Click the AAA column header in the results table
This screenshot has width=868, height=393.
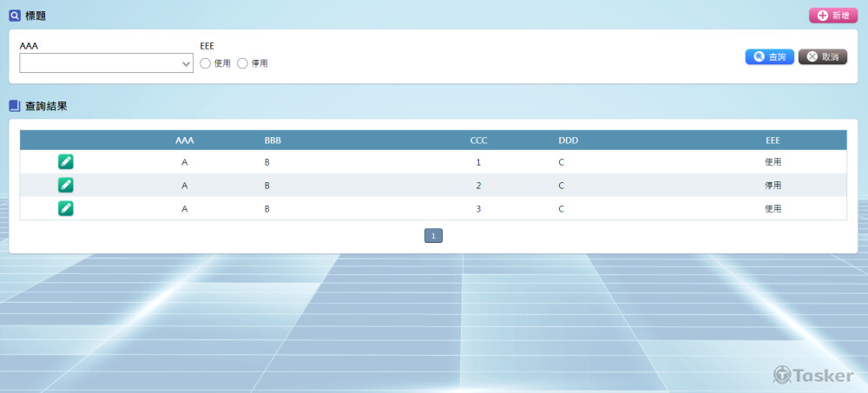[185, 140]
